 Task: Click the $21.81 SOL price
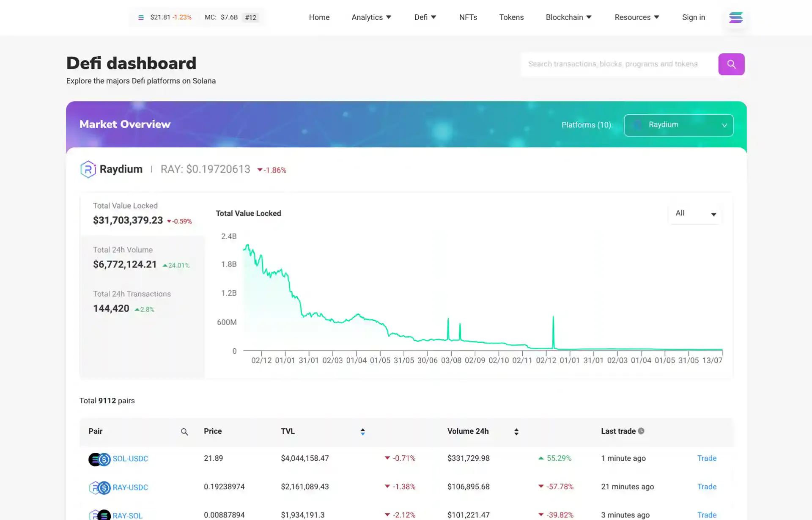pos(160,17)
